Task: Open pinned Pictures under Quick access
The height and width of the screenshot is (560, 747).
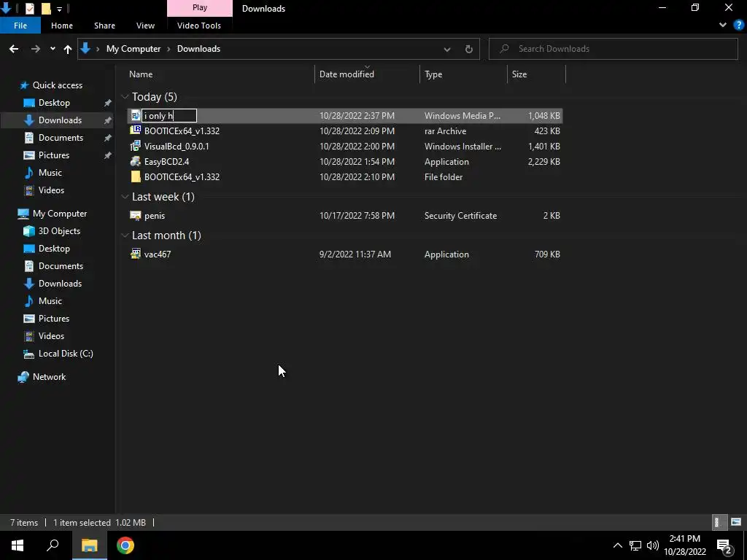Action: (54, 155)
